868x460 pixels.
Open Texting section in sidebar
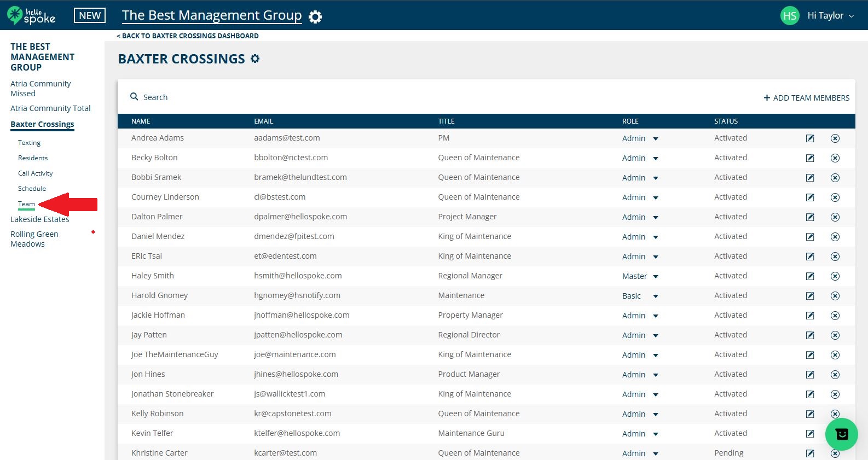tap(29, 143)
